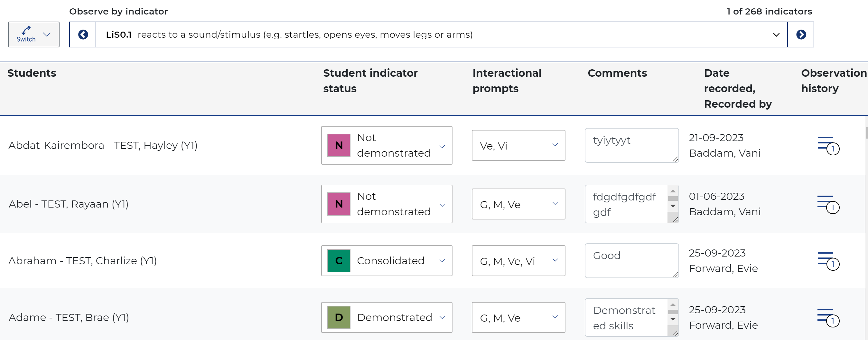The image size is (868, 340).
Task: View observation history for Brae Adame
Action: point(828,318)
